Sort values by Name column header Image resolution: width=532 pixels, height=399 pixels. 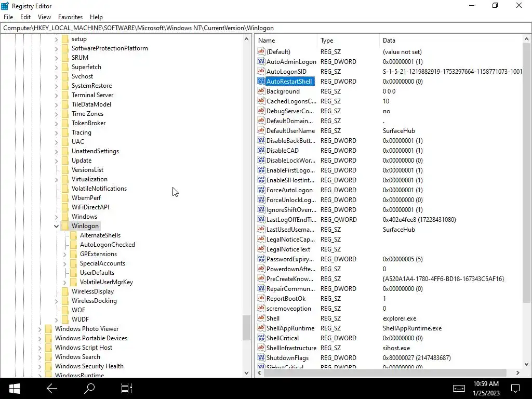(286, 41)
